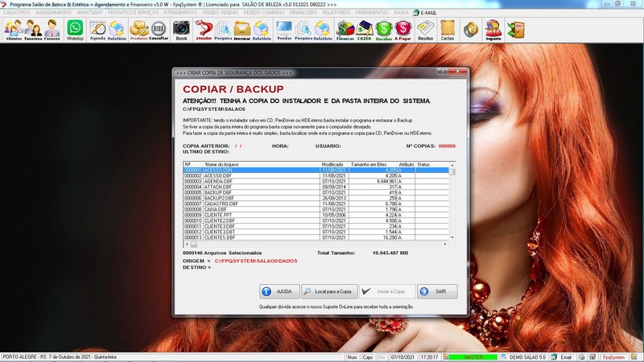This screenshot has width=644, height=362.
Task: Open the CAIXA toolbar icon
Action: click(x=365, y=30)
